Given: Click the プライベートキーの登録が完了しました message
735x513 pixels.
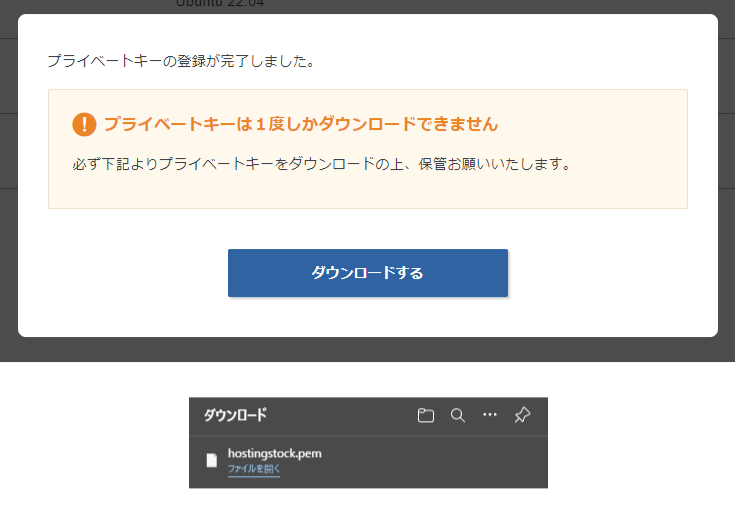Looking at the screenshot, I should pyautogui.click(x=181, y=61).
